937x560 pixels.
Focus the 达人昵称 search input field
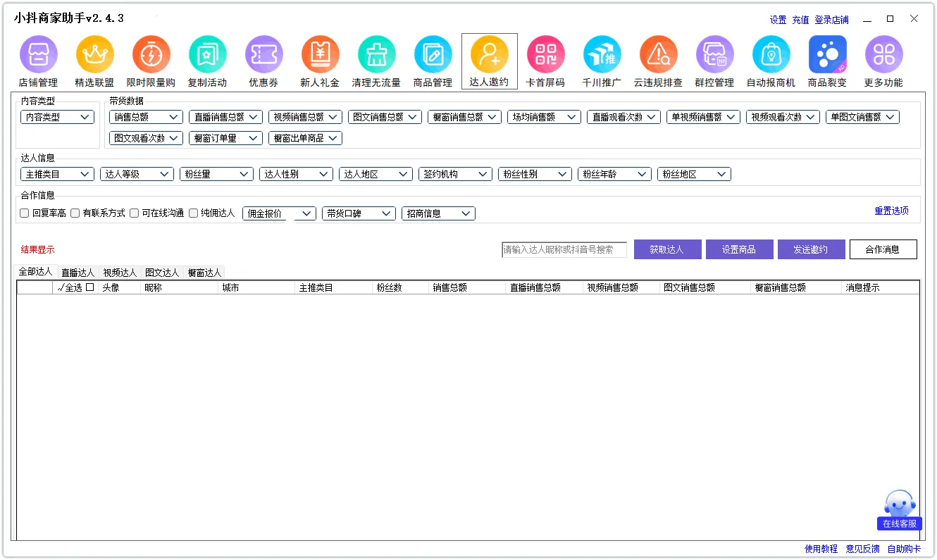tap(564, 249)
